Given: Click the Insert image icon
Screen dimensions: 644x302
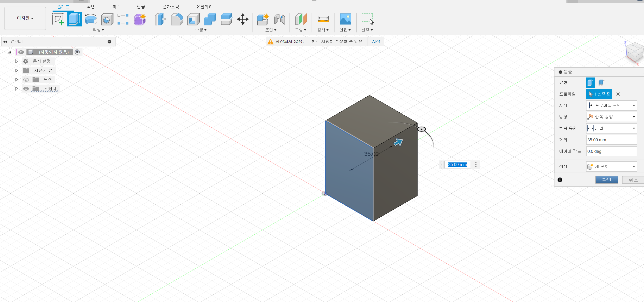Looking at the screenshot, I should pos(345,19).
